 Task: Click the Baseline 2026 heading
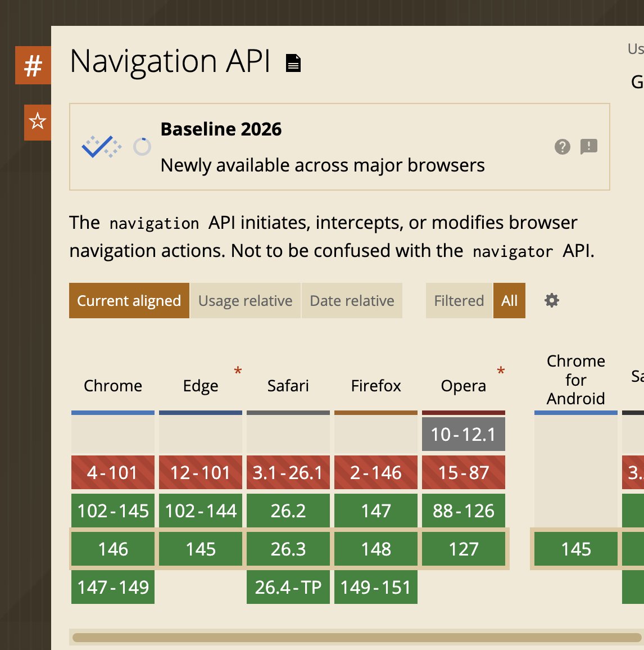(221, 129)
